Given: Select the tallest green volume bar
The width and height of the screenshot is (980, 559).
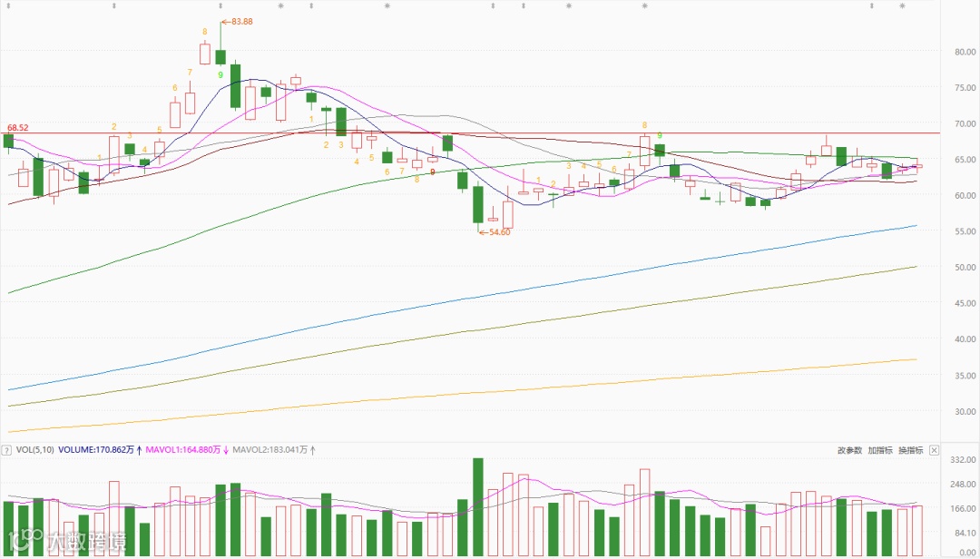Looking at the screenshot, I should tap(478, 507).
